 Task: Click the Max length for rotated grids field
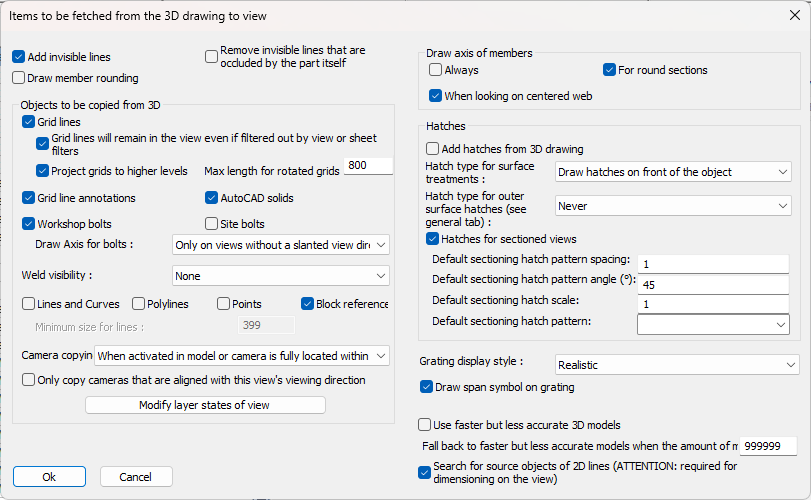click(x=367, y=166)
